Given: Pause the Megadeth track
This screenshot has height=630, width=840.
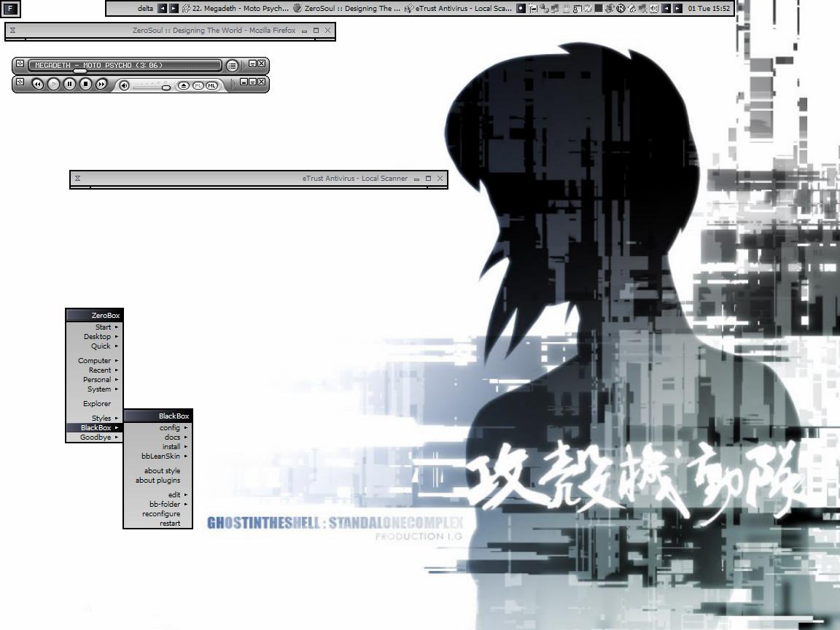Looking at the screenshot, I should pyautogui.click(x=70, y=84).
